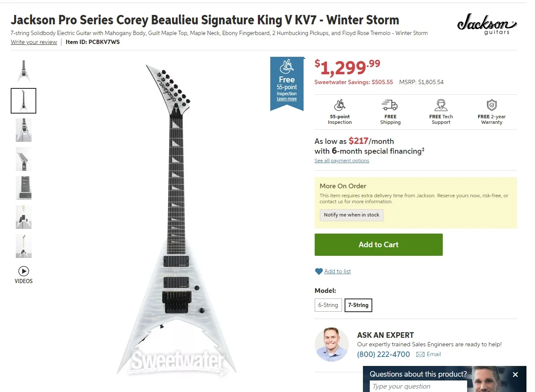Select the 6-String model option
535x392 pixels.
click(328, 305)
